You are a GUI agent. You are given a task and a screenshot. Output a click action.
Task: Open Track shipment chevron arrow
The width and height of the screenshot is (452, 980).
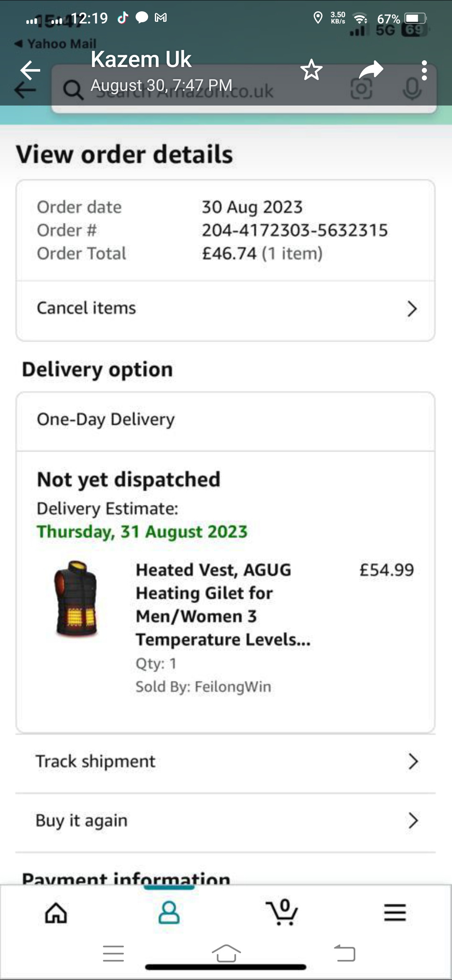(413, 762)
